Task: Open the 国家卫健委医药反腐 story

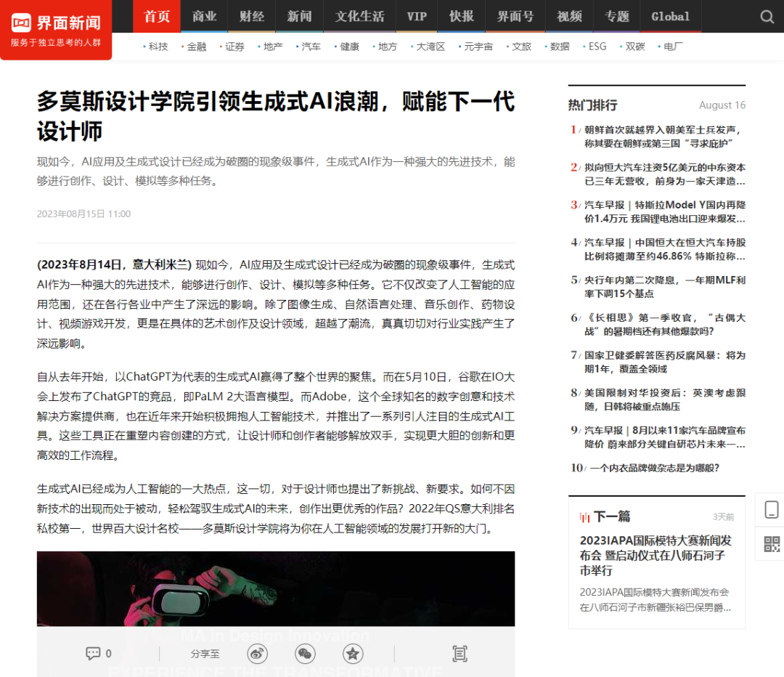Action: pos(665,362)
